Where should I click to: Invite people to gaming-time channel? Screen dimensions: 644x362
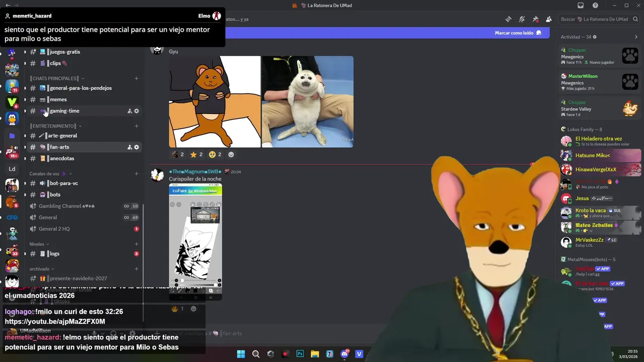[129, 111]
